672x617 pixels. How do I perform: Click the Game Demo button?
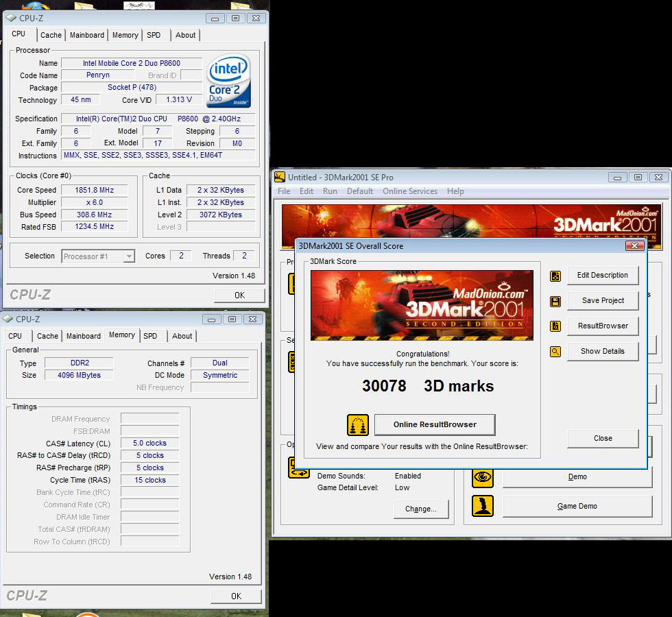577,507
